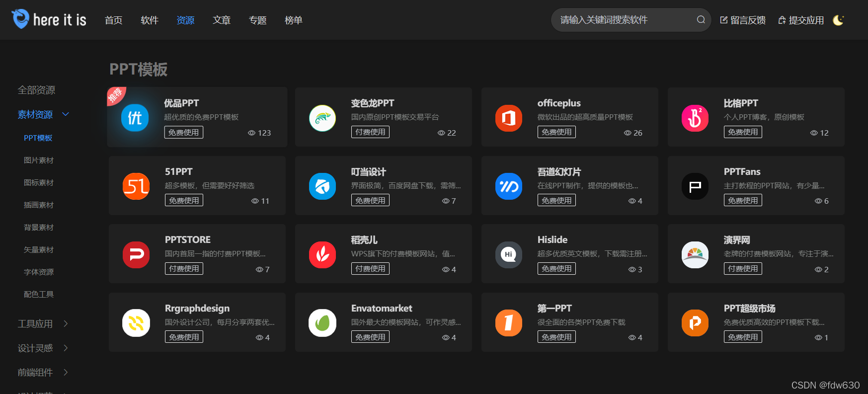Open the PPTFans black icon
The height and width of the screenshot is (394, 868).
pyautogui.click(x=695, y=186)
